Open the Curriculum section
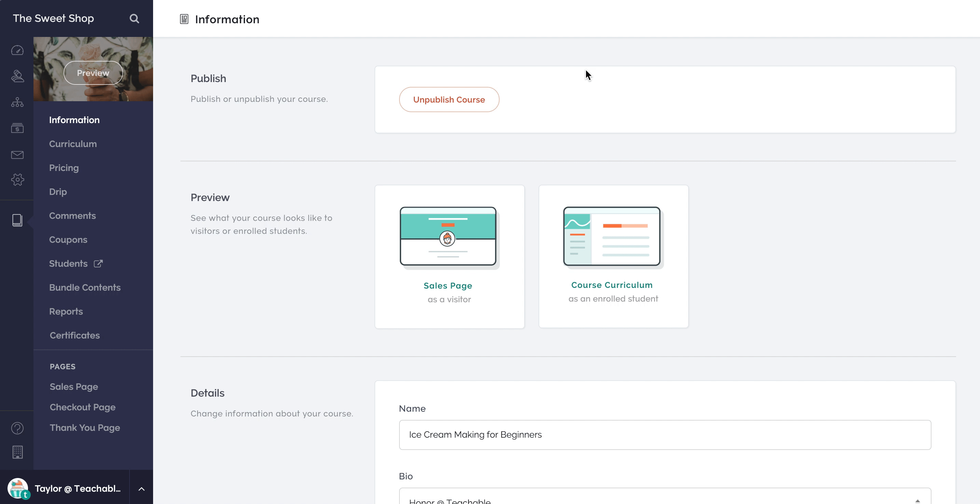 [72, 143]
